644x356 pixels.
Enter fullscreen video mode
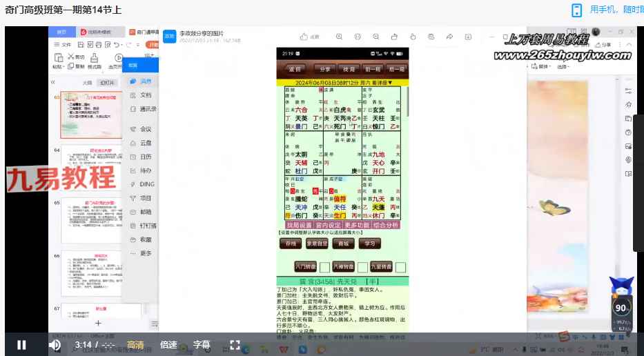pyautogui.click(x=235, y=345)
